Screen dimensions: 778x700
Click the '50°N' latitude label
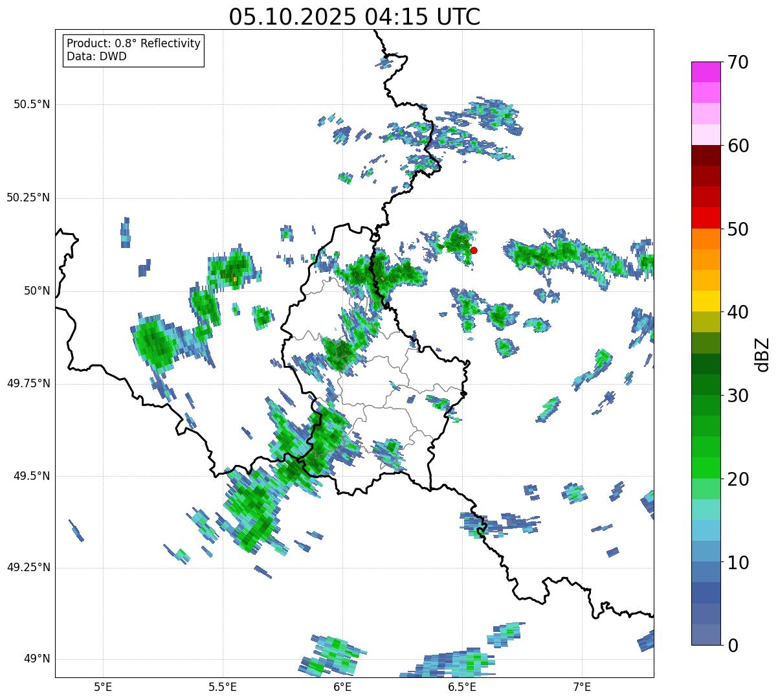pyautogui.click(x=37, y=291)
